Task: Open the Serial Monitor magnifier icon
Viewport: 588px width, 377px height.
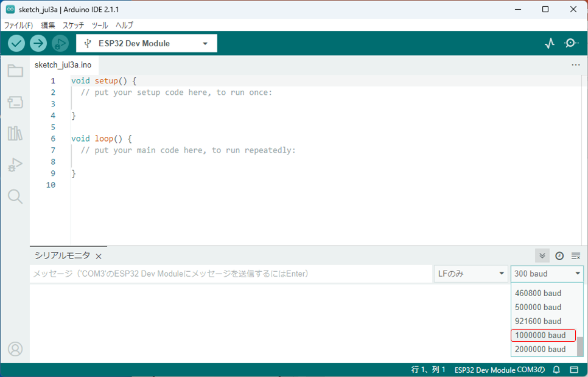Action: [x=571, y=43]
